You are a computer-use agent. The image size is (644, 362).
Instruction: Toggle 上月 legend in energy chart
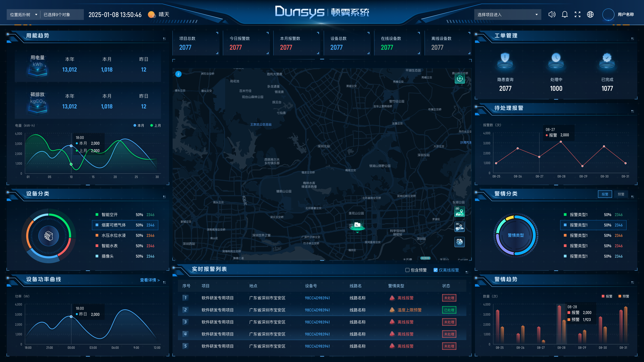click(x=155, y=125)
